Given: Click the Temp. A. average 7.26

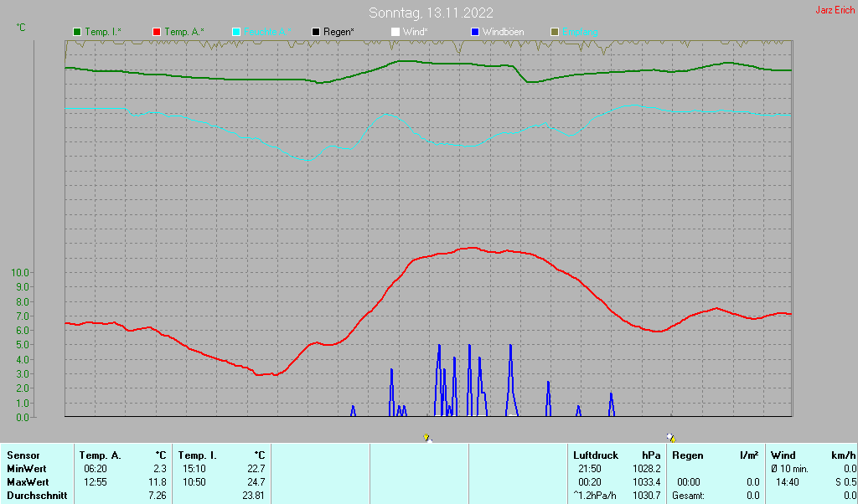Looking at the screenshot, I should pyautogui.click(x=158, y=496).
